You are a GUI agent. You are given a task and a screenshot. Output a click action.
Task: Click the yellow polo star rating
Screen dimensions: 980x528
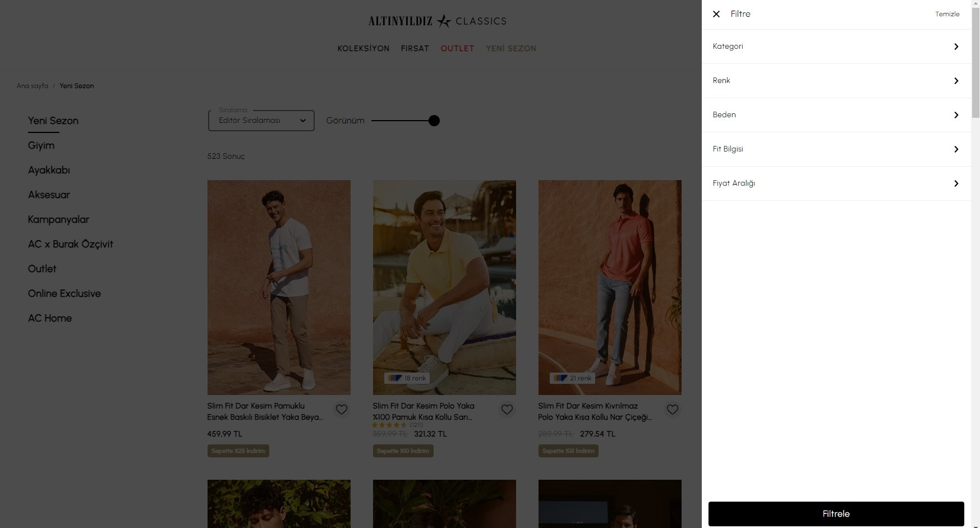389,425
